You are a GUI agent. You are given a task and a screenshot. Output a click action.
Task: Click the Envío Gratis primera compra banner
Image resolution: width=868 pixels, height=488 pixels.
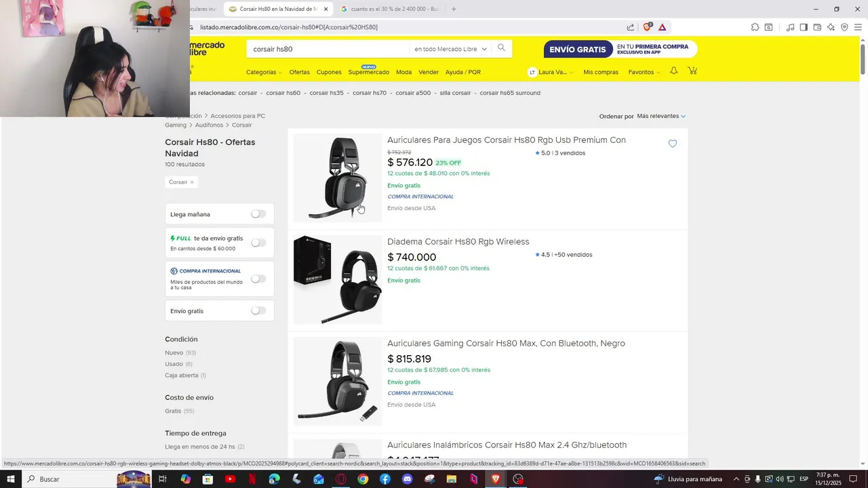[x=620, y=49]
